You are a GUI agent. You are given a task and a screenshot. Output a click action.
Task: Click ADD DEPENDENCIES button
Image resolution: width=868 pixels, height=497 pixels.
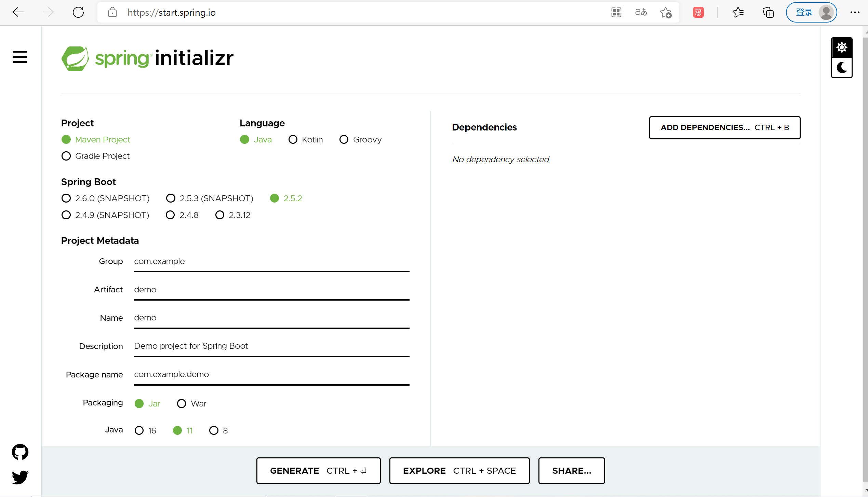pyautogui.click(x=724, y=127)
